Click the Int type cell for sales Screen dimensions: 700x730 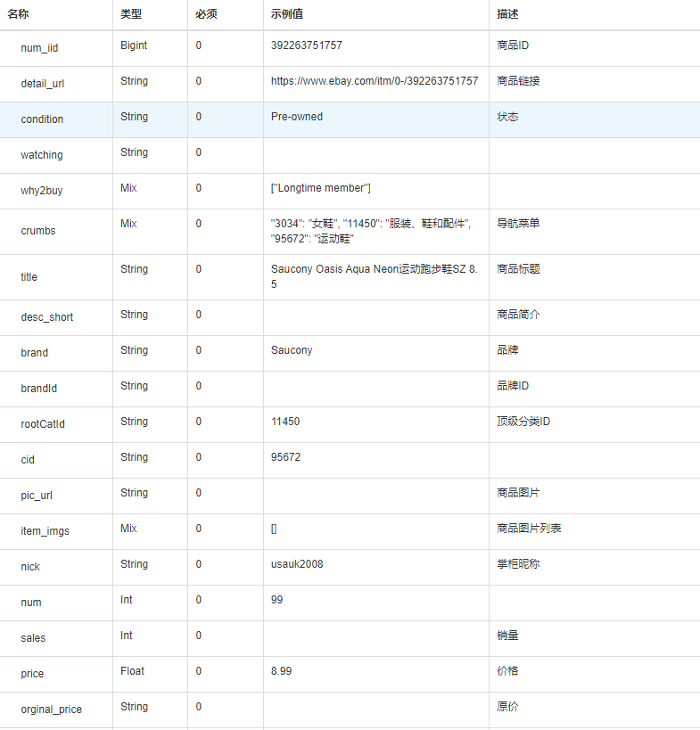pos(127,636)
